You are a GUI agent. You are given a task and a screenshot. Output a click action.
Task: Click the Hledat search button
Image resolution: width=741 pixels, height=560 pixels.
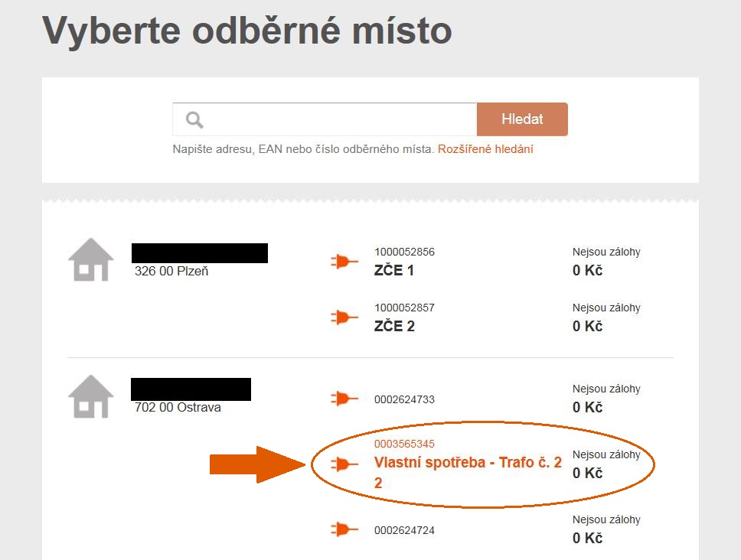tap(522, 119)
